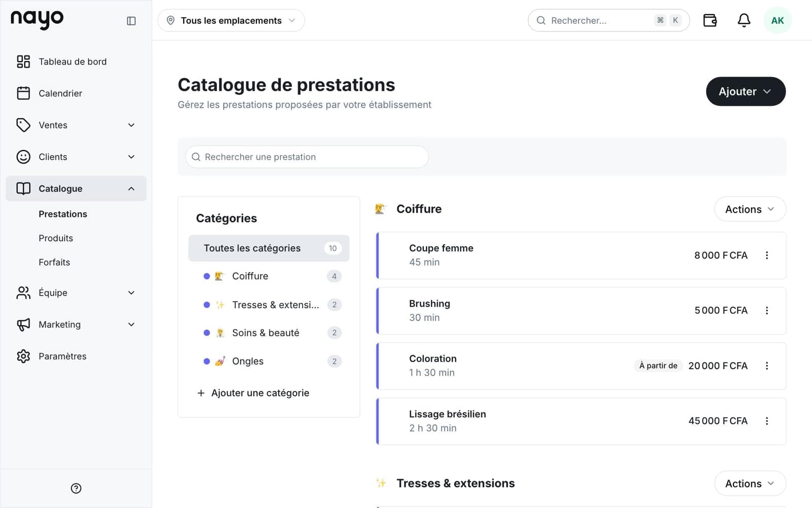
Task: Filter by Soins & beauté category
Action: point(269,333)
